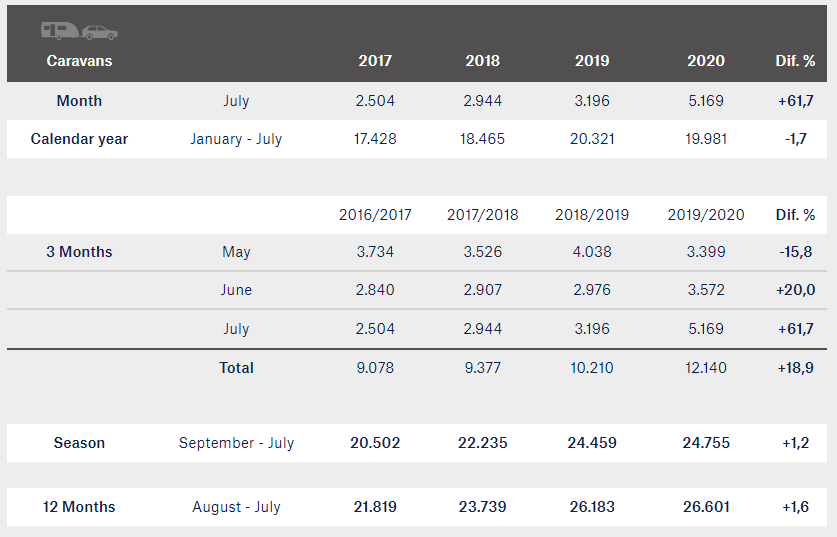
Task: Click the Month row label
Action: pos(79,101)
